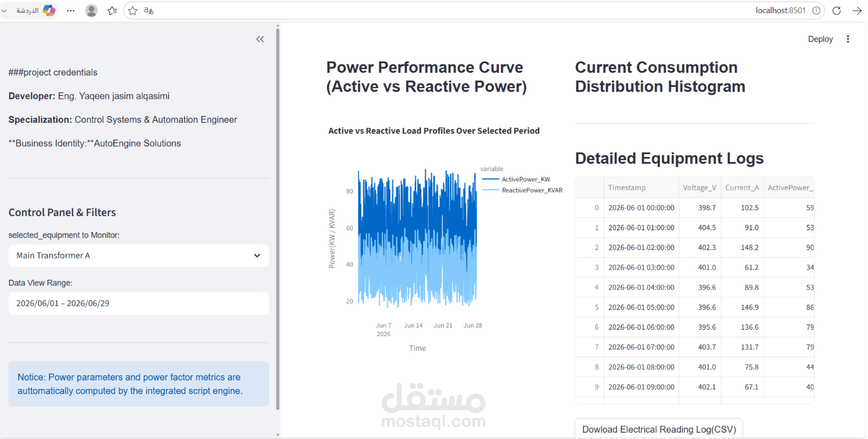Reload the page with refresh icon
This screenshot has height=439, width=868.
coord(837,10)
